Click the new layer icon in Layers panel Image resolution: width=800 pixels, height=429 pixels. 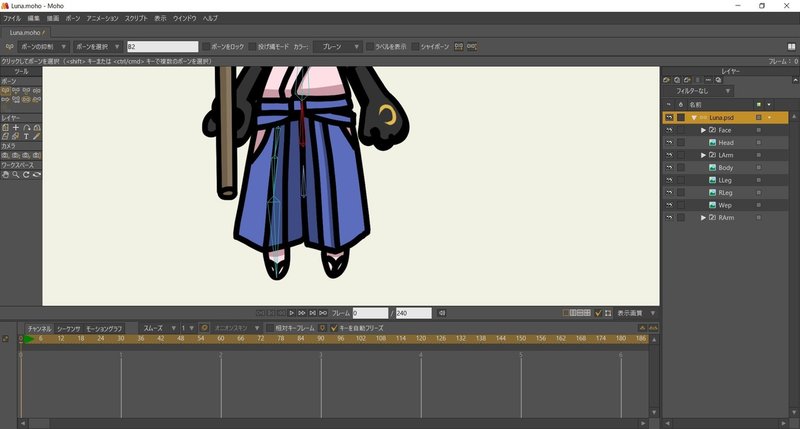coord(666,80)
